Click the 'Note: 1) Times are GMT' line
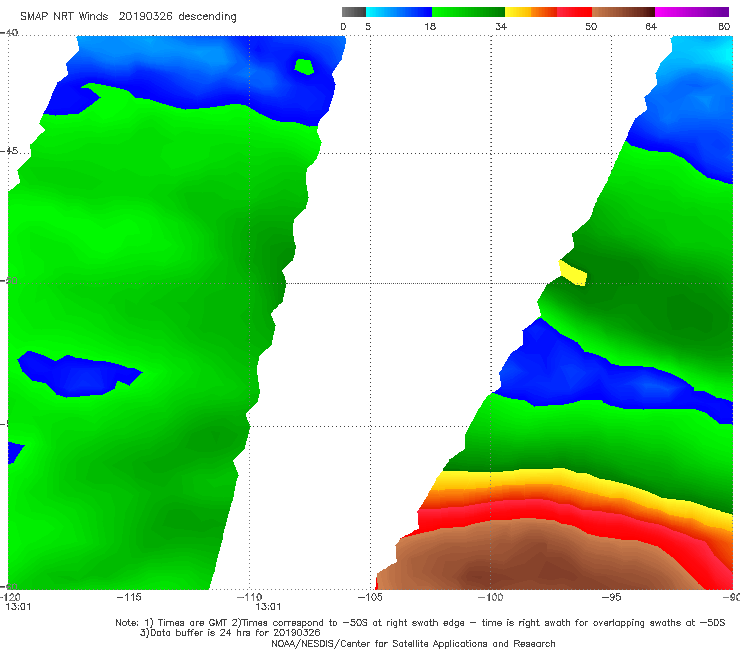The image size is (740, 650). click(x=420, y=623)
